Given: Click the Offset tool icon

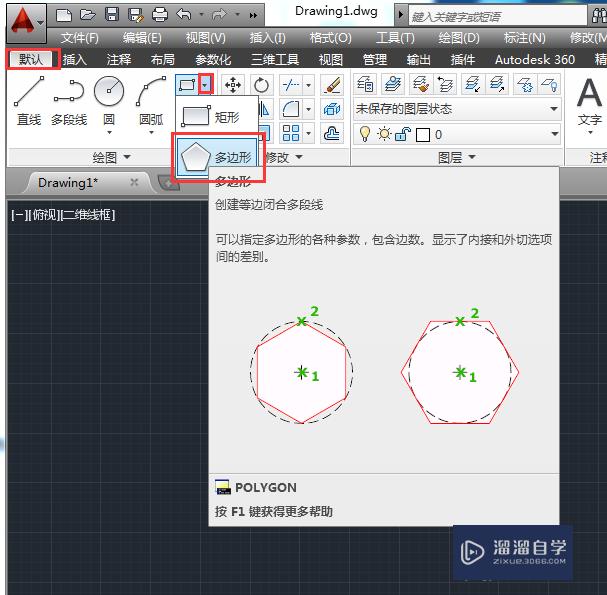Looking at the screenshot, I should (332, 133).
